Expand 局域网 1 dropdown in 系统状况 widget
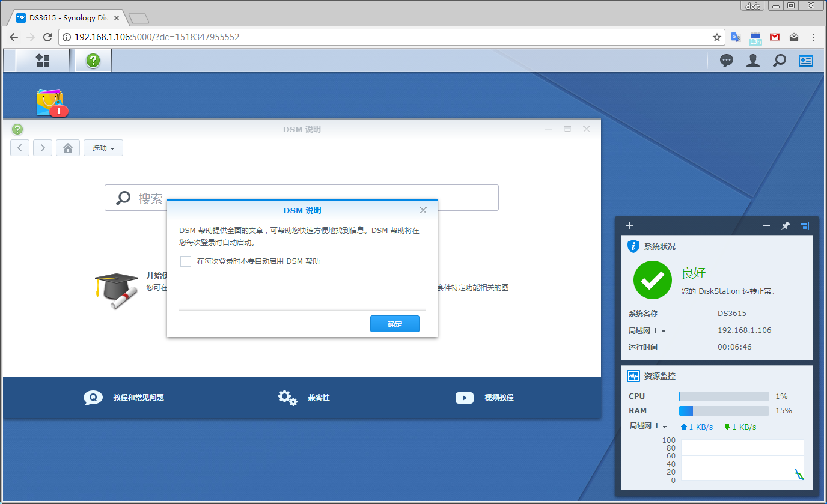The width and height of the screenshot is (827, 504). (x=647, y=330)
